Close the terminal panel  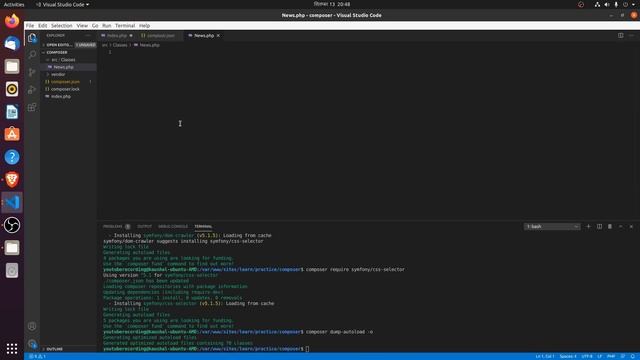(x=631, y=226)
